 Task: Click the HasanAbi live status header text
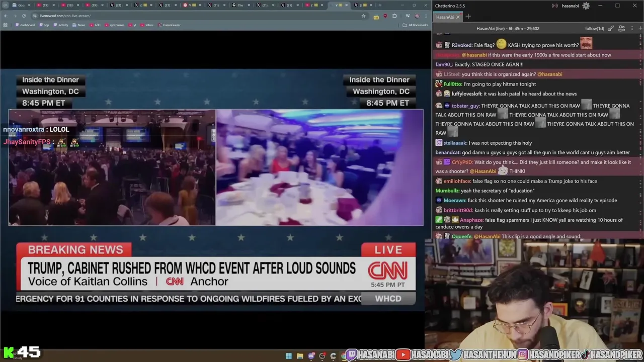click(x=508, y=29)
